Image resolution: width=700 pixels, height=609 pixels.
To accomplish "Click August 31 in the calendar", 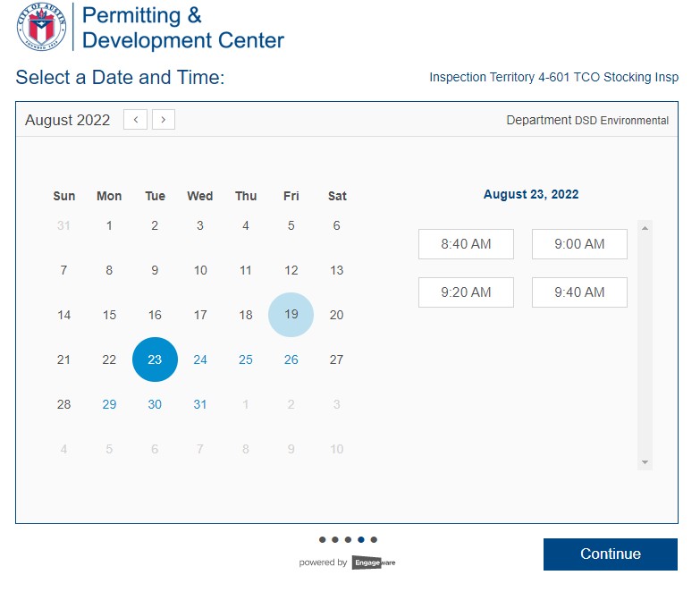I will (x=200, y=404).
